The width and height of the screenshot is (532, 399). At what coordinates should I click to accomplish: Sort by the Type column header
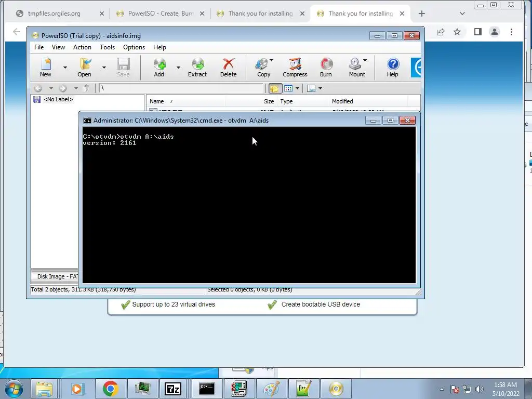(303, 101)
